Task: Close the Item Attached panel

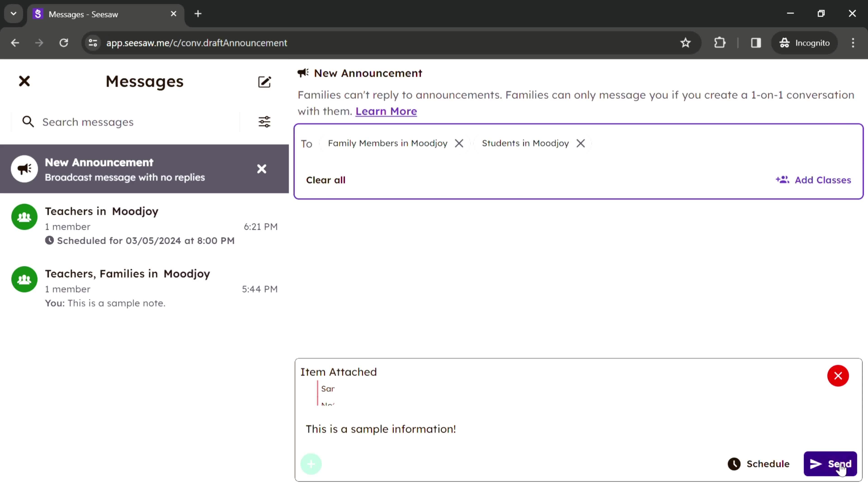Action: 838,375
